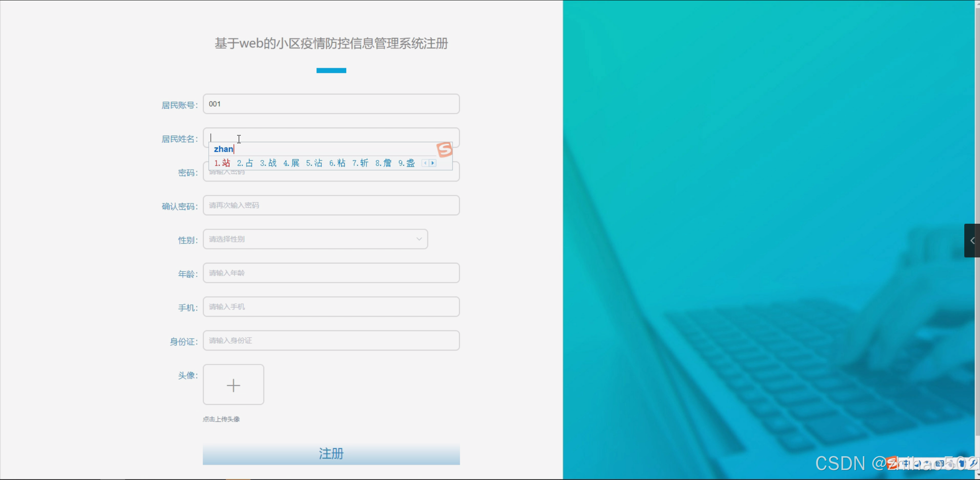Select candidate word 展 from IME list
This screenshot has height=480, width=980.
[x=294, y=163]
